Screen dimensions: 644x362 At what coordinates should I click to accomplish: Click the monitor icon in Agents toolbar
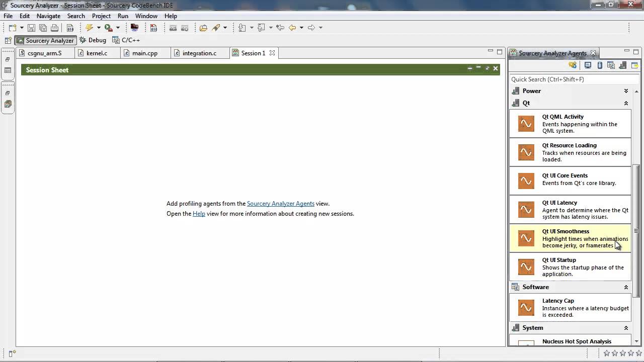[x=588, y=65]
